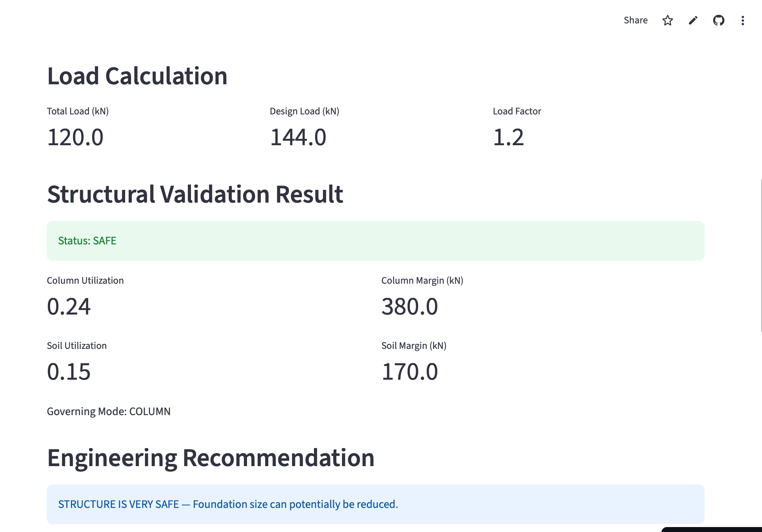Click the Load Factor value 1.2
The height and width of the screenshot is (532, 762).
(508, 137)
